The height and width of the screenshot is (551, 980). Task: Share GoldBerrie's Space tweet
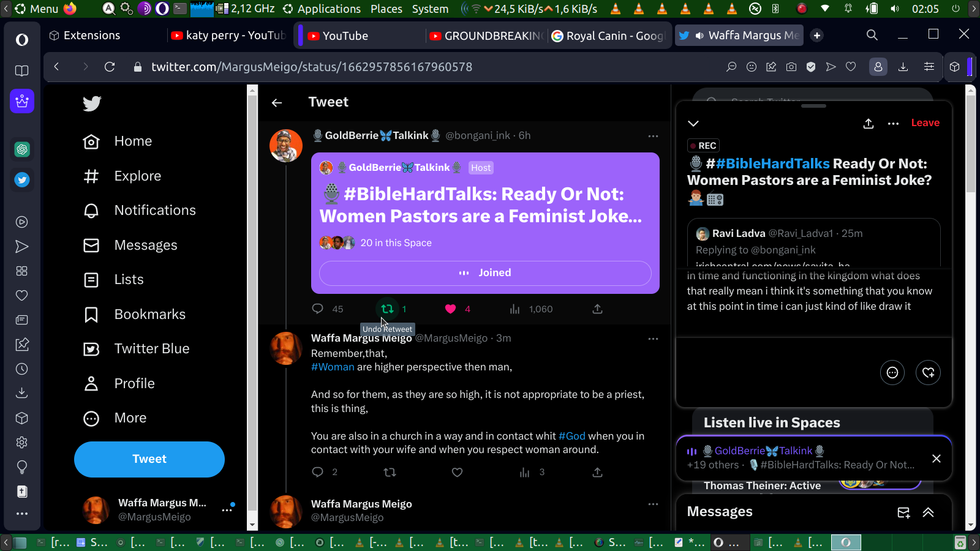(x=598, y=309)
